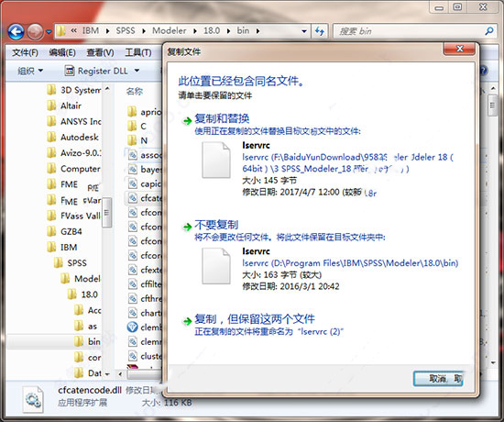Screen dimensions: 504x422
Task: Select the 'as' subfolder in tree
Action: click(85, 326)
